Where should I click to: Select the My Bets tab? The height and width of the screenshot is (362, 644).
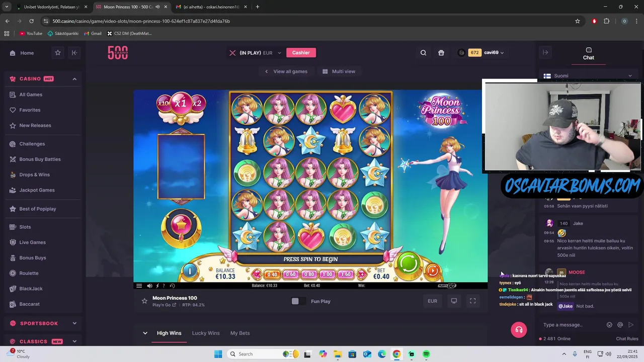[x=240, y=333]
